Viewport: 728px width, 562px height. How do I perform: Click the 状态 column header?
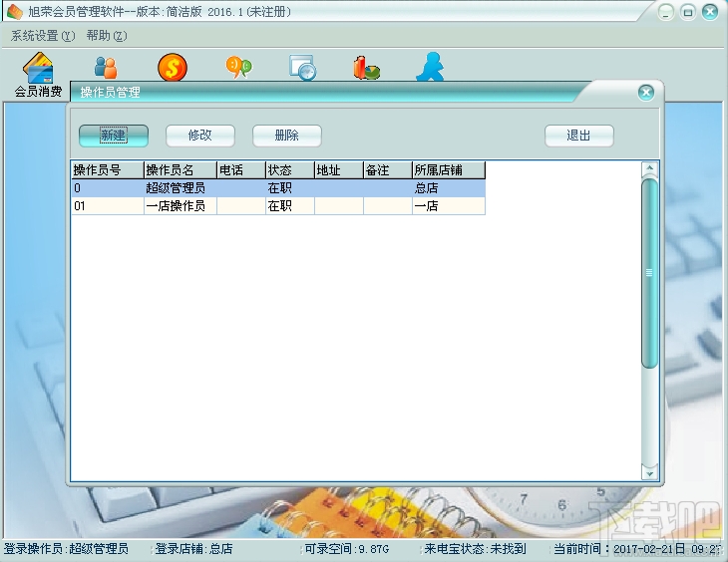(x=290, y=170)
